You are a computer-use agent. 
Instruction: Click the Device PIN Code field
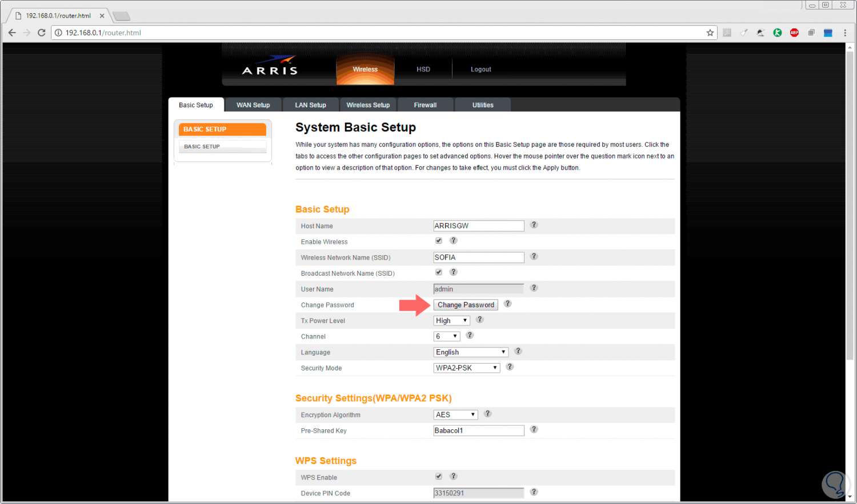point(479,493)
